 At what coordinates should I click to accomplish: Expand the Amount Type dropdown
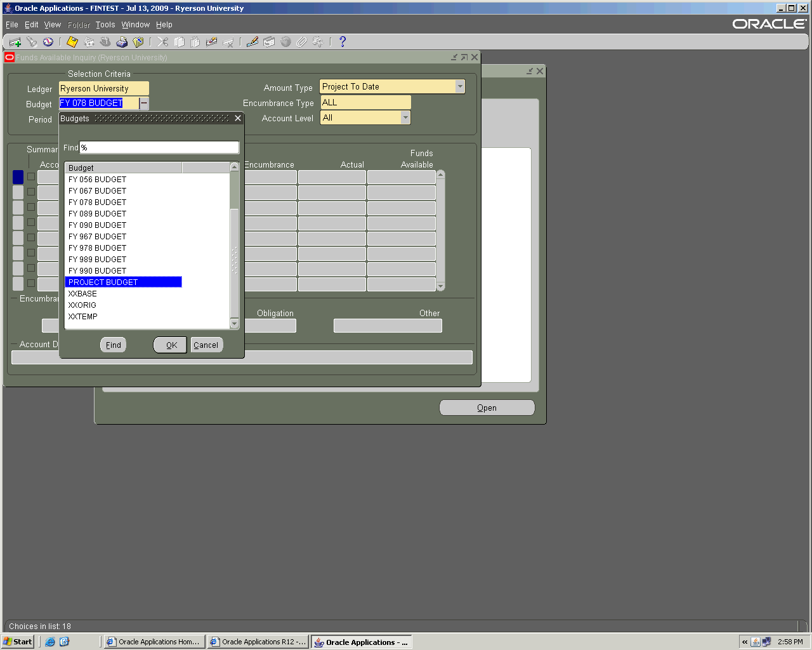coord(460,87)
